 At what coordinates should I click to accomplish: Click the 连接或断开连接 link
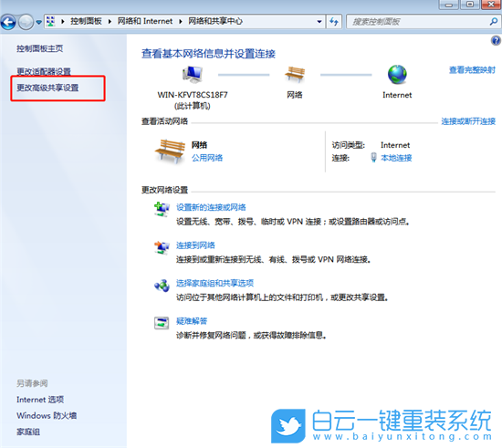(x=468, y=121)
